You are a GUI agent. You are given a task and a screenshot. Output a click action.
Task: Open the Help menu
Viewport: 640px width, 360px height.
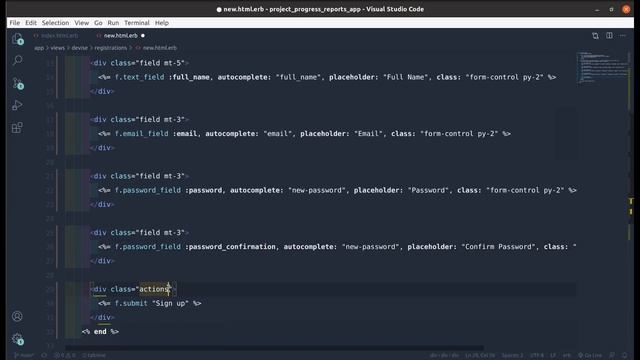[162, 23]
